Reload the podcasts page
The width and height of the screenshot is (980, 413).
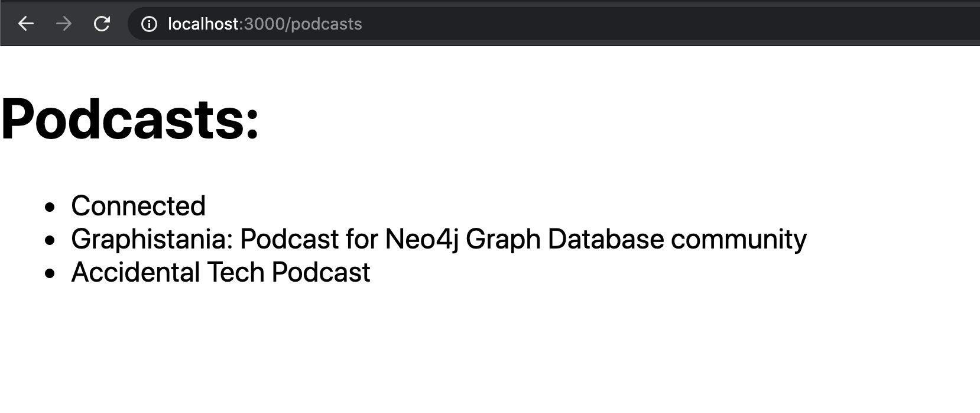tap(102, 24)
